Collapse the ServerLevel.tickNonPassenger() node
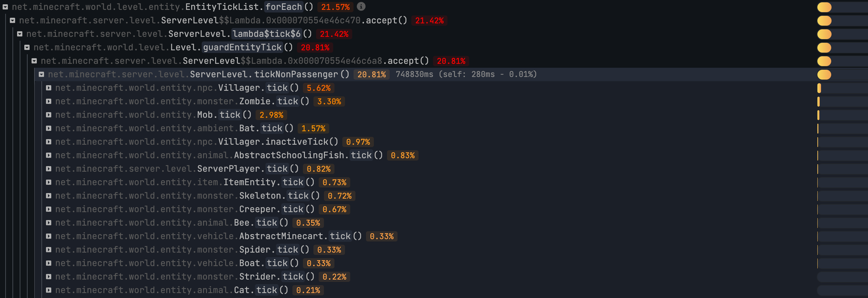This screenshot has height=298, width=868. coord(41,75)
